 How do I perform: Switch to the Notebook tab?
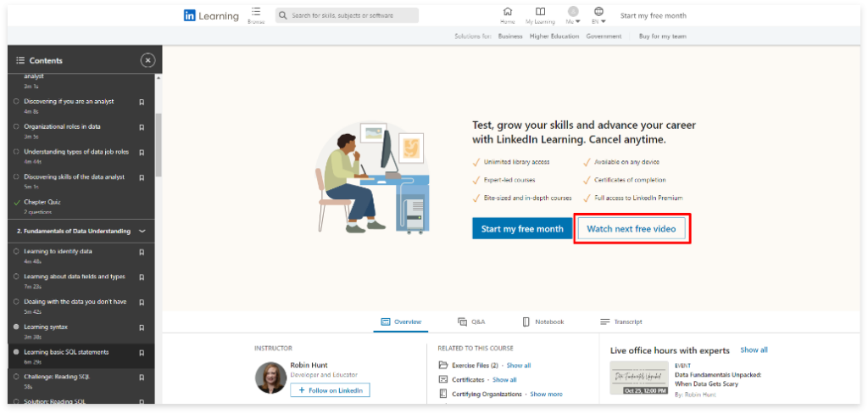point(542,322)
